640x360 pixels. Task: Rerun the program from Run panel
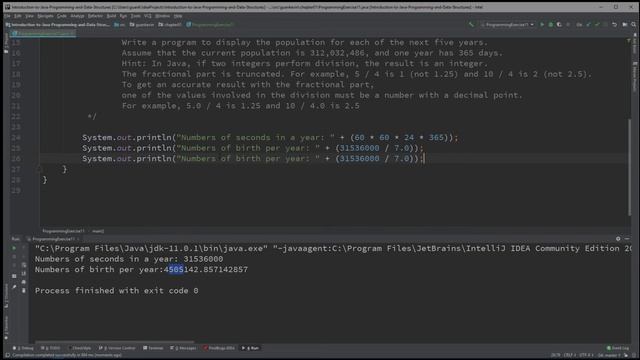point(14,248)
